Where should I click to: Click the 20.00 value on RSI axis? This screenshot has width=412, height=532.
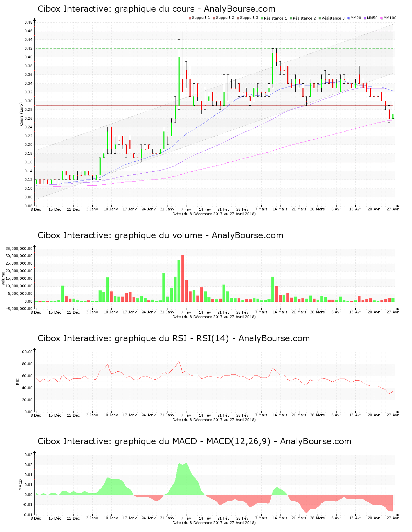[27, 400]
